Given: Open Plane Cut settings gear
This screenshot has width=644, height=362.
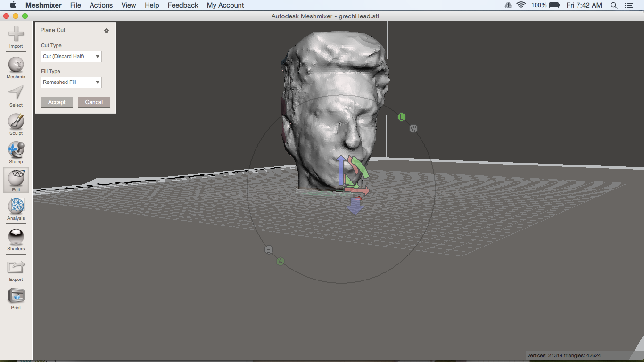Looking at the screenshot, I should point(107,31).
